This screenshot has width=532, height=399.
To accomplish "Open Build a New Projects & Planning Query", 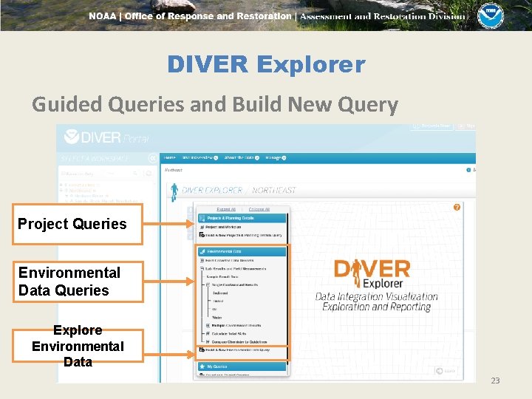I will pos(243,235).
